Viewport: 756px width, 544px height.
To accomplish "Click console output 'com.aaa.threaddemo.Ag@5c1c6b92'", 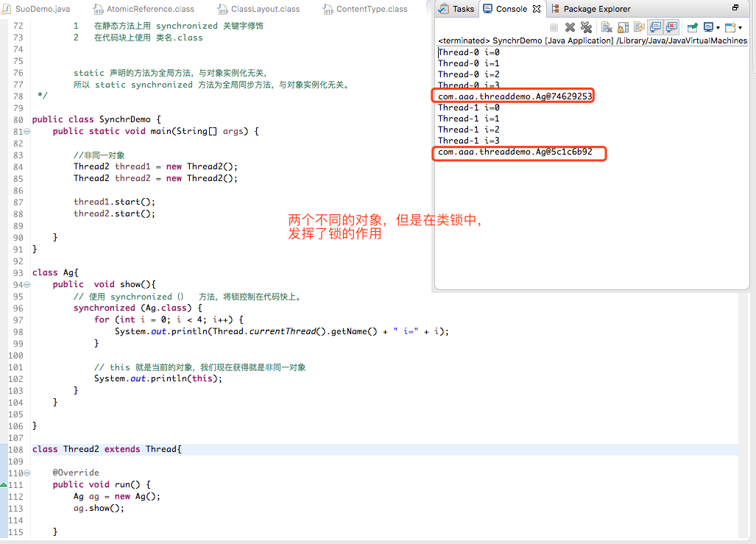I will (515, 152).
